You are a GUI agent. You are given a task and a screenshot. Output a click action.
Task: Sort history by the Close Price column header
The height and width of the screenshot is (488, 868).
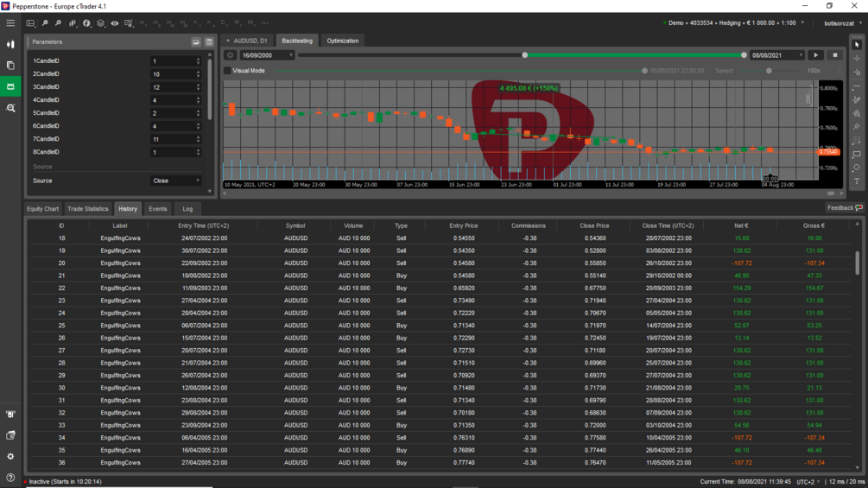(x=594, y=225)
